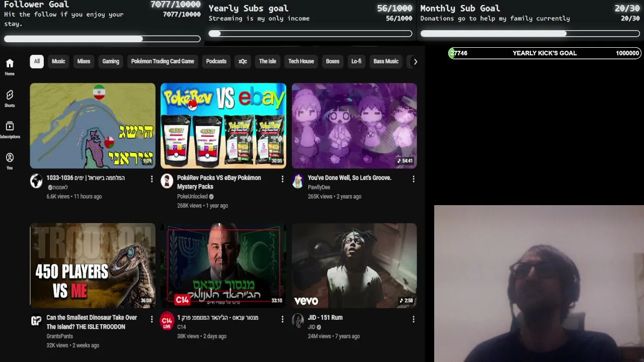The height and width of the screenshot is (362, 644).
Task: Filter videos by Podcasts chip
Action: [x=216, y=61]
